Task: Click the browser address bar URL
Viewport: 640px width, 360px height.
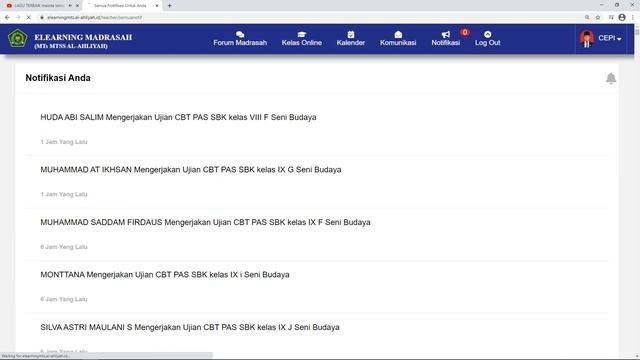Action: tap(94, 18)
